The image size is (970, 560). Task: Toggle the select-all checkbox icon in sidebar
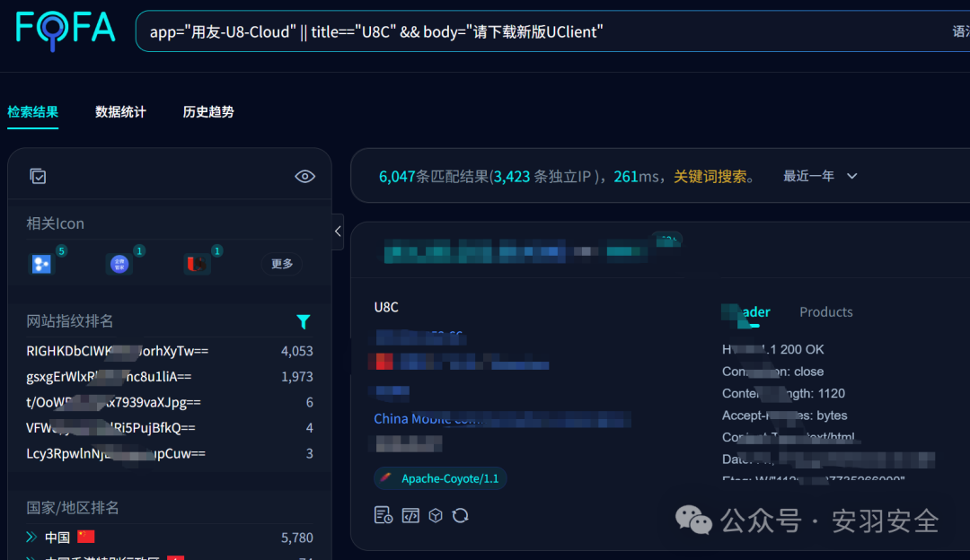pos(38,176)
